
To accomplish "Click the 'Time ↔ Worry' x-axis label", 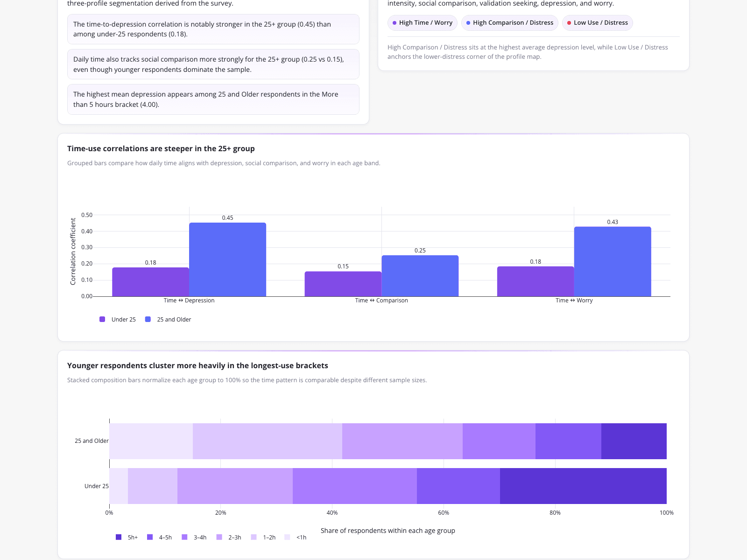I will click(574, 301).
